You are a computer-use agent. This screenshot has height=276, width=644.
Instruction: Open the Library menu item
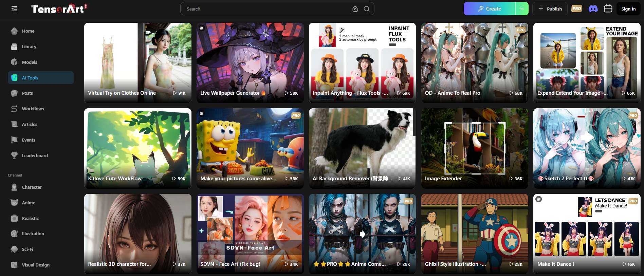click(x=41, y=47)
